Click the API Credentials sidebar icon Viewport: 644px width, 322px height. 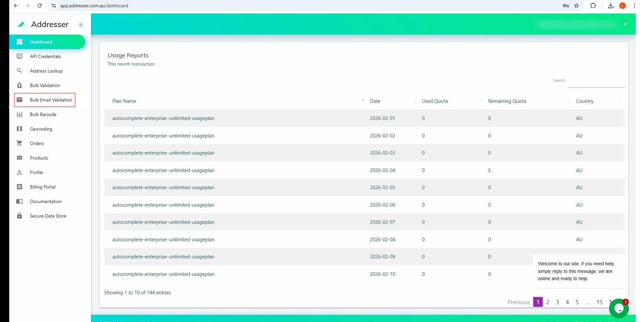pos(19,56)
